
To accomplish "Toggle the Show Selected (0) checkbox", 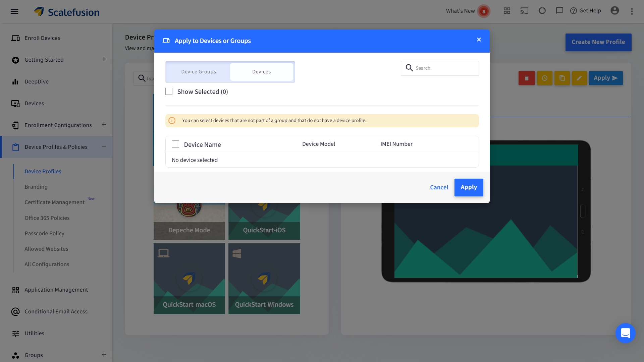I will (169, 92).
